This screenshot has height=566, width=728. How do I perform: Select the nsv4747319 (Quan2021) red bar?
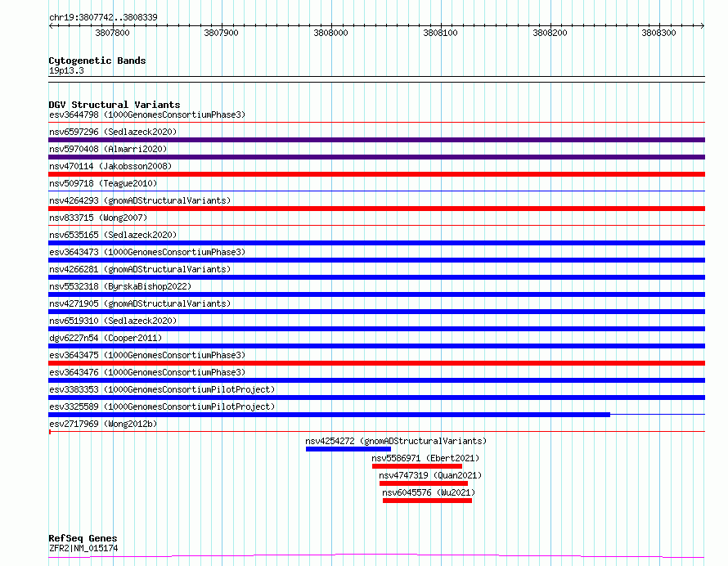[x=423, y=483]
